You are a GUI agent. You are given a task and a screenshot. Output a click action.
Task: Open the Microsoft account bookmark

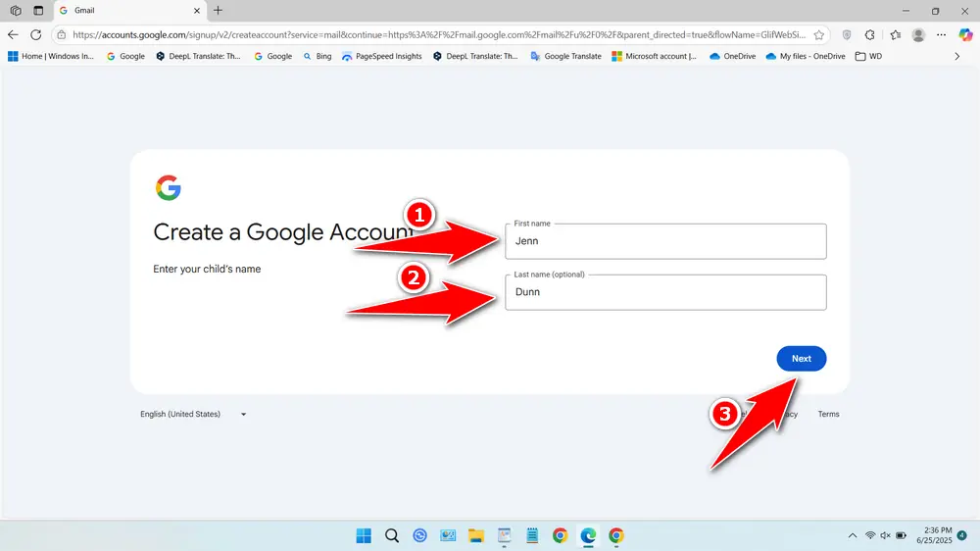[x=655, y=56]
